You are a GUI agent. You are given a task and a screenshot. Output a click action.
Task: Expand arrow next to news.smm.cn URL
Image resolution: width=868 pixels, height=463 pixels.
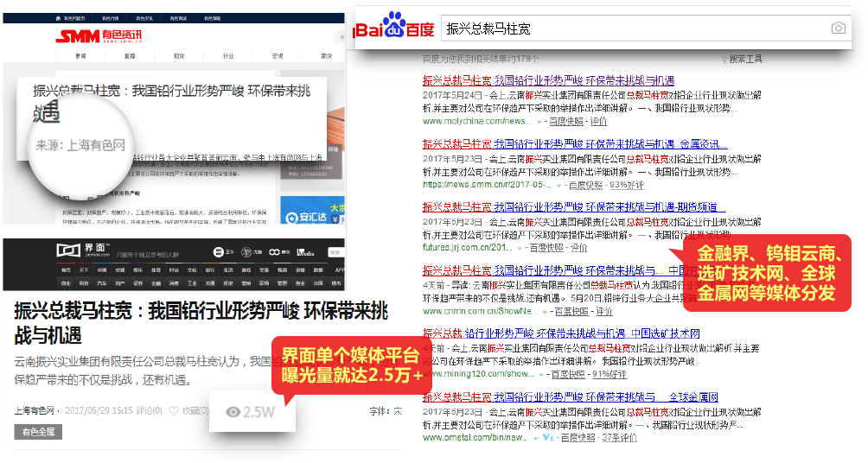pos(558,186)
